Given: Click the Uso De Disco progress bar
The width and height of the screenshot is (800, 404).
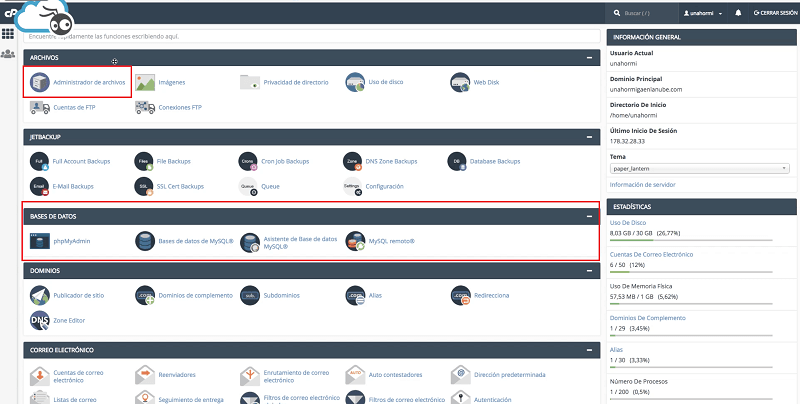Looking at the screenshot, I should pos(691,240).
